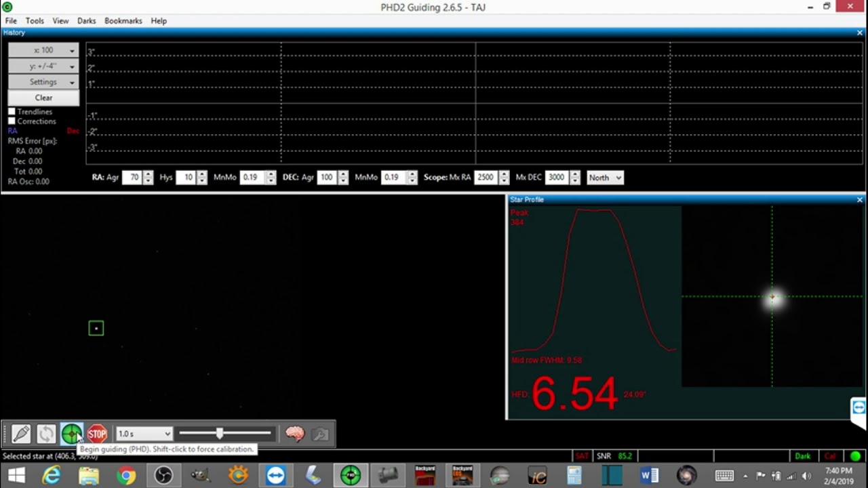Enable the Trendlines checkbox
The height and width of the screenshot is (488, 868).
(12, 112)
